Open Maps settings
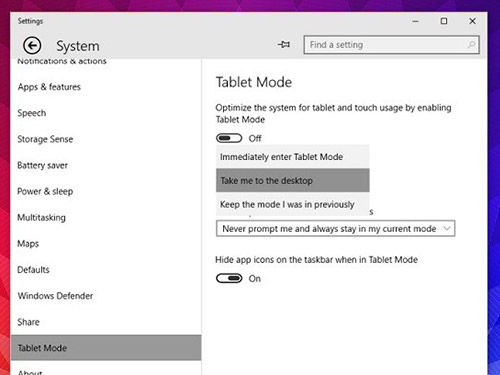The height and width of the screenshot is (375, 500). pyautogui.click(x=28, y=244)
